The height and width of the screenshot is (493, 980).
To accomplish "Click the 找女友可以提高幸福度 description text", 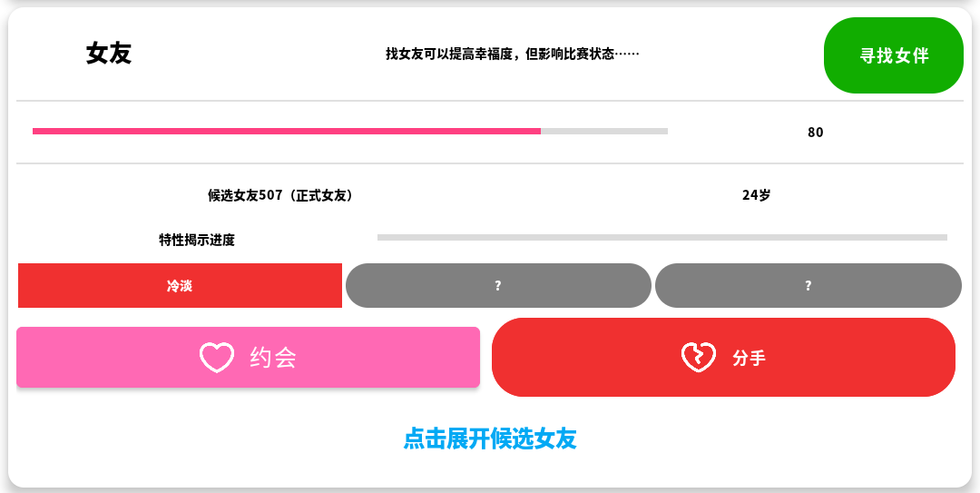I will [x=512, y=54].
